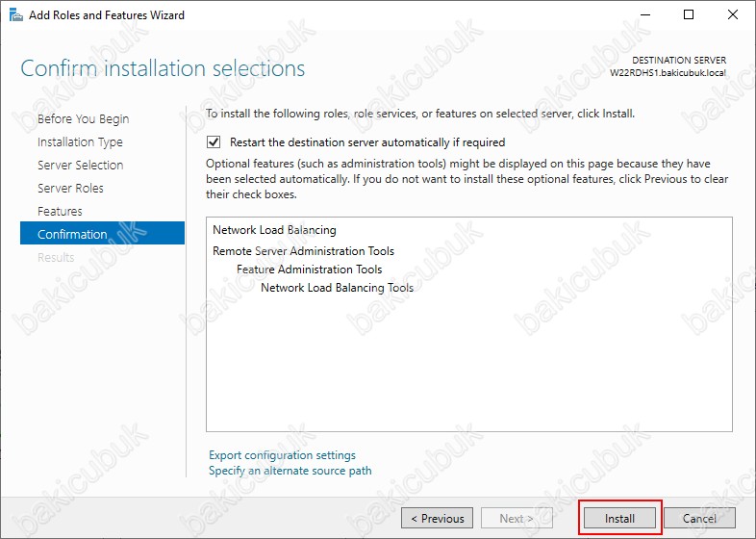Select Network Load Balancing Tools row
The image size is (756, 539).
(x=337, y=288)
